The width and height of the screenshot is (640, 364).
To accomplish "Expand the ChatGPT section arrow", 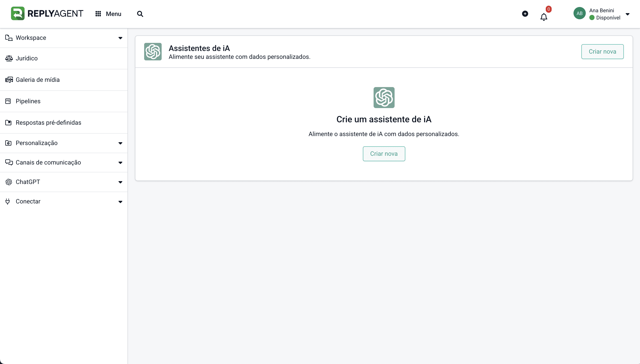I will pyautogui.click(x=121, y=182).
